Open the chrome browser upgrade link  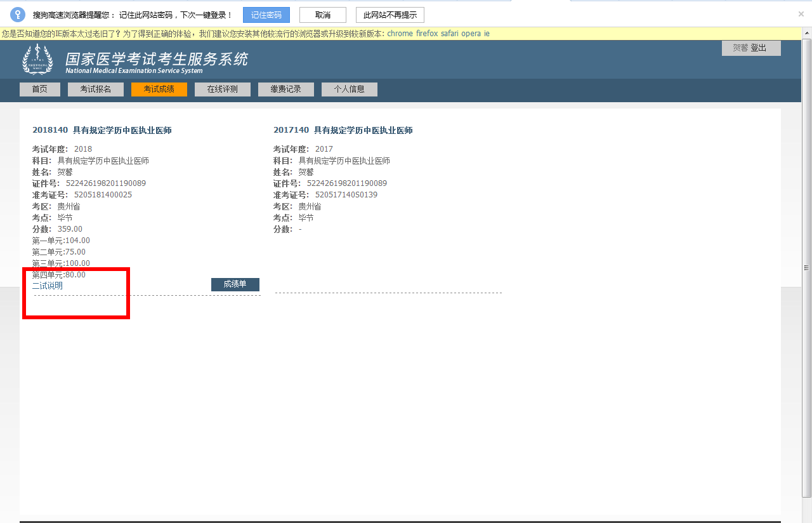(400, 34)
